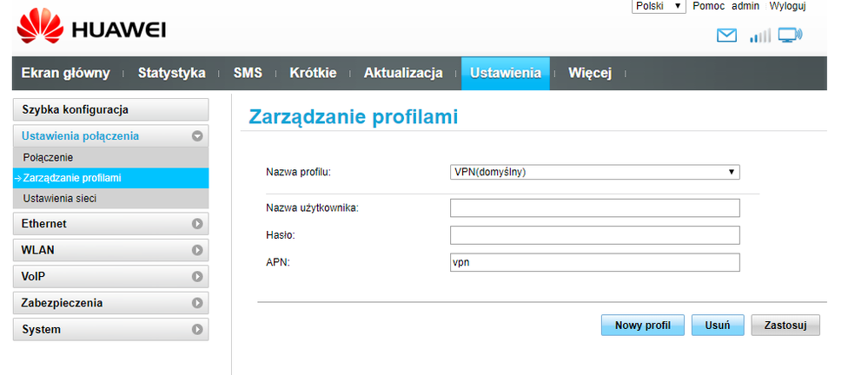Expand the WLAN section arrow

coord(198,250)
